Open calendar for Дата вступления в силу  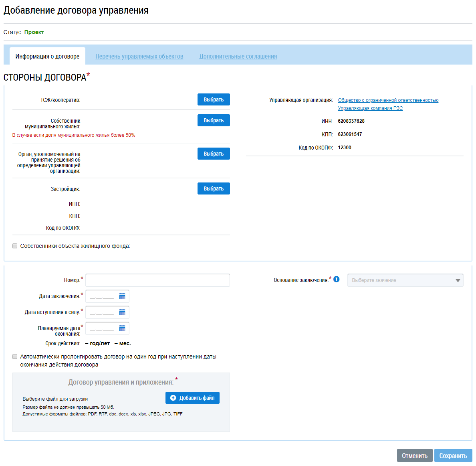click(x=122, y=312)
